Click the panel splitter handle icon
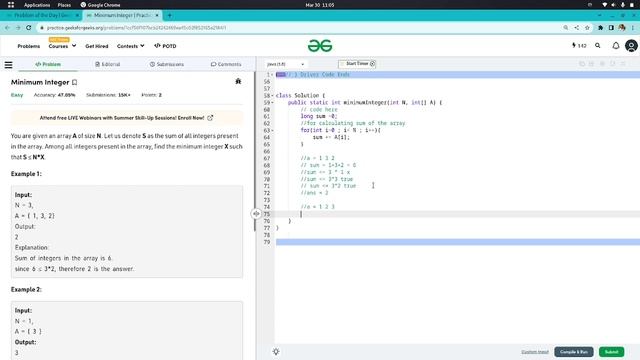This screenshot has height=360, width=640. [x=256, y=213]
